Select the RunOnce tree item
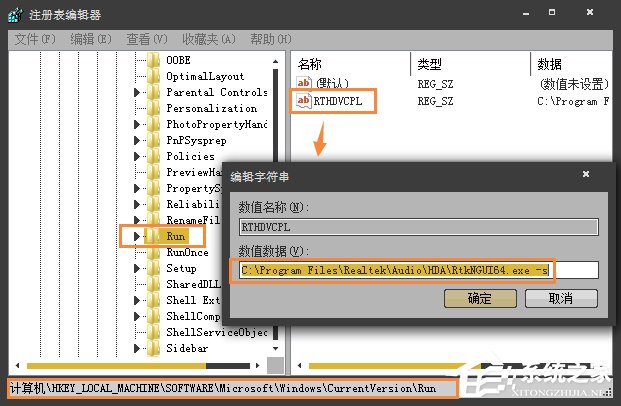This screenshot has height=406, width=621. pos(187,253)
